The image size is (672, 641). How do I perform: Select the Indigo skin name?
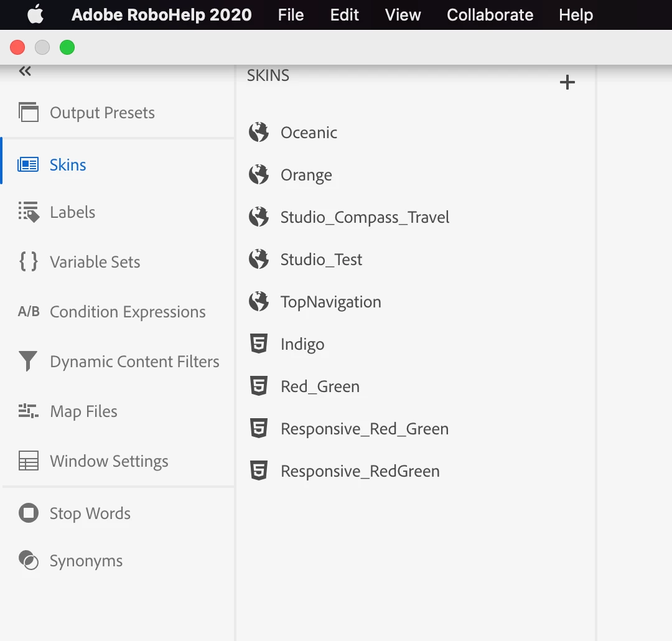(302, 344)
